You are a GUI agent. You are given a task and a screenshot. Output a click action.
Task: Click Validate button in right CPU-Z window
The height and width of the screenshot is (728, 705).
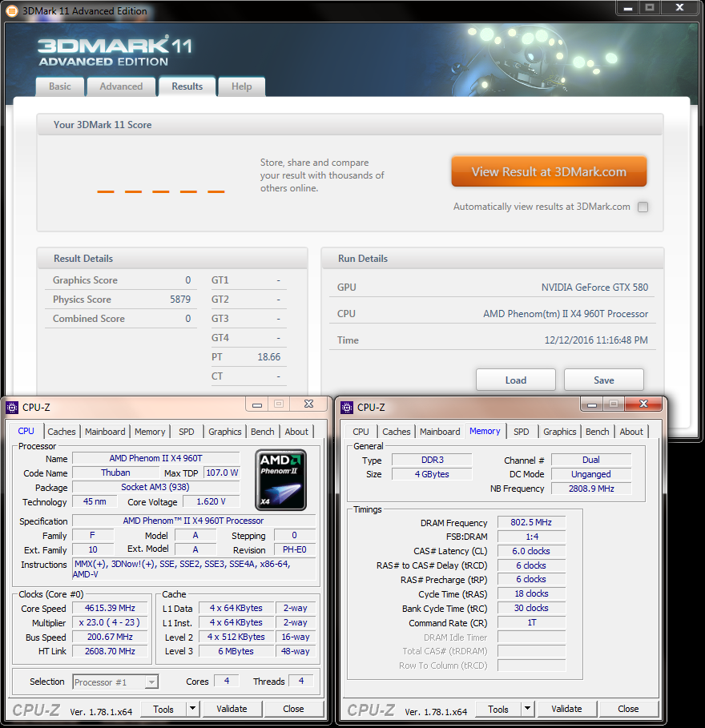coord(566,709)
